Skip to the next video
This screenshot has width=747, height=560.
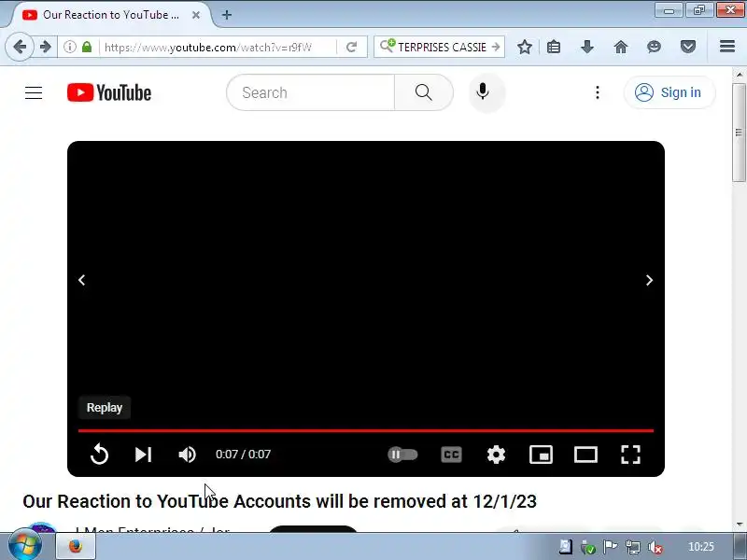point(143,455)
